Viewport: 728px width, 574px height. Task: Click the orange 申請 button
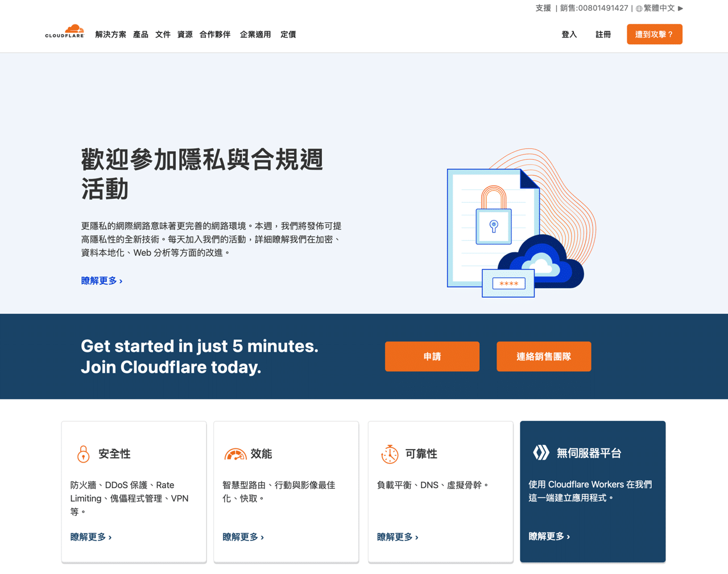pyautogui.click(x=432, y=356)
